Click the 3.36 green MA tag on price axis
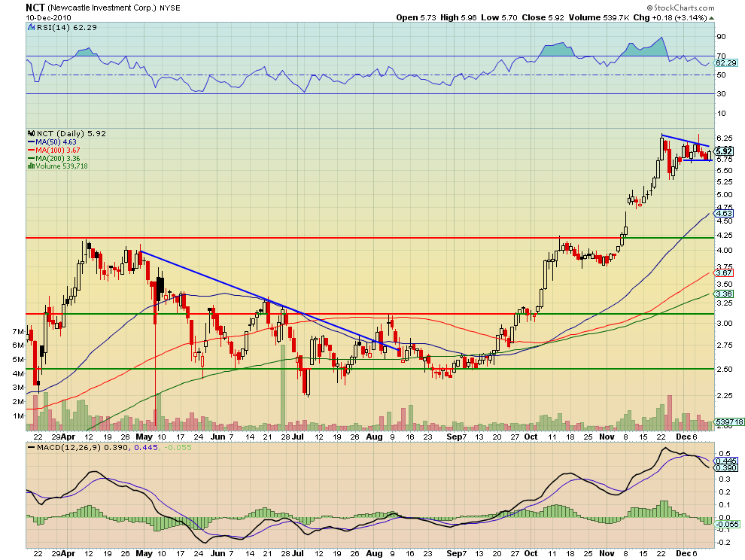 (724, 294)
